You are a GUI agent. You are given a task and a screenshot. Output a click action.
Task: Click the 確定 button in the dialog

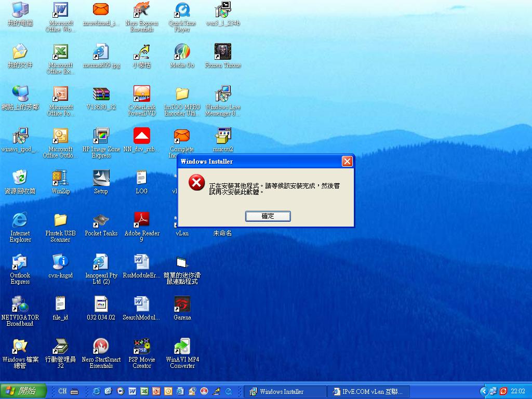coord(268,216)
